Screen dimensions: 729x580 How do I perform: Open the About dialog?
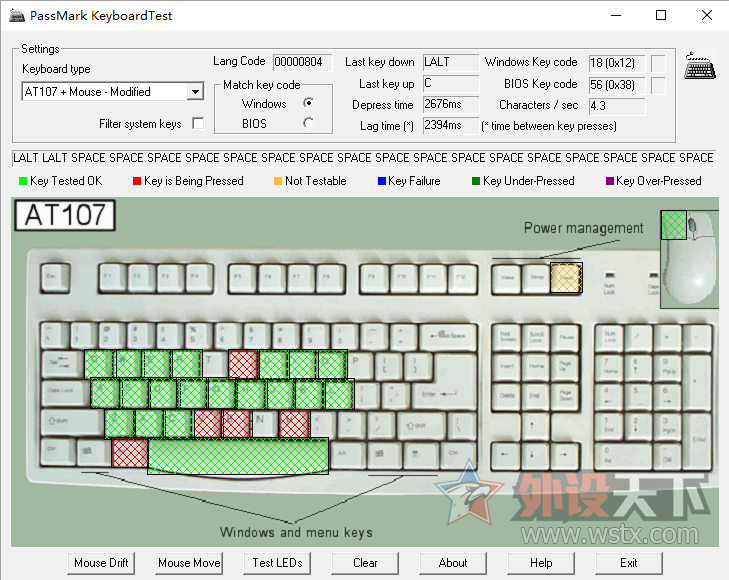point(453,563)
